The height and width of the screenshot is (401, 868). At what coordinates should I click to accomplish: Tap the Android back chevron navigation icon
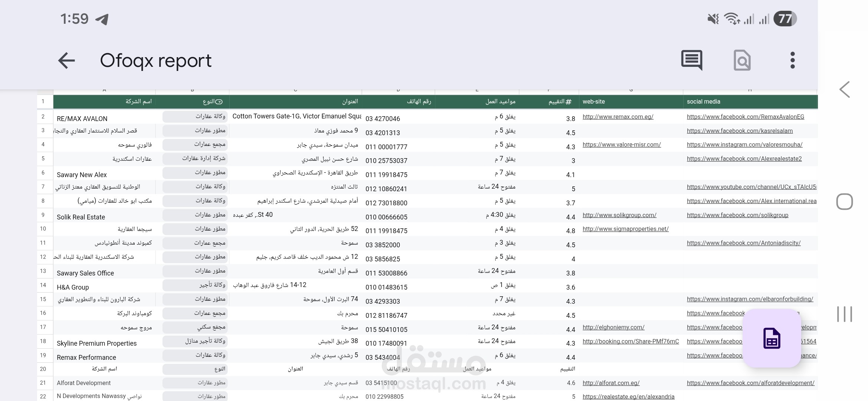[x=845, y=89]
